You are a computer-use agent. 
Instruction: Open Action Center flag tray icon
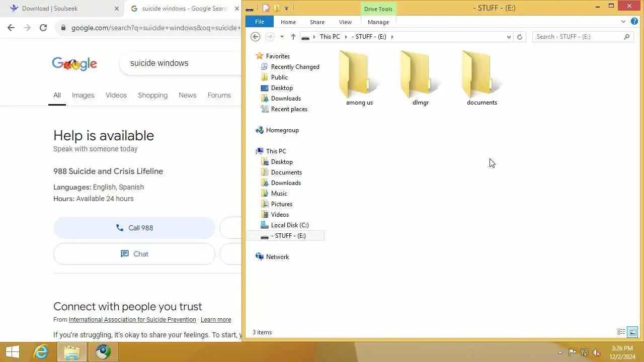click(x=573, y=352)
